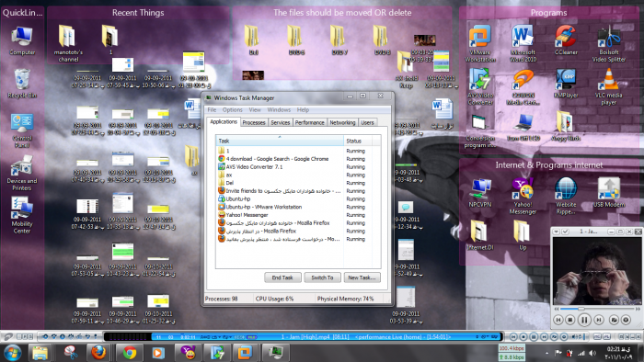This screenshot has width=644, height=362.
Task: Toggle the checkmark button in mini player
Action: click(565, 232)
